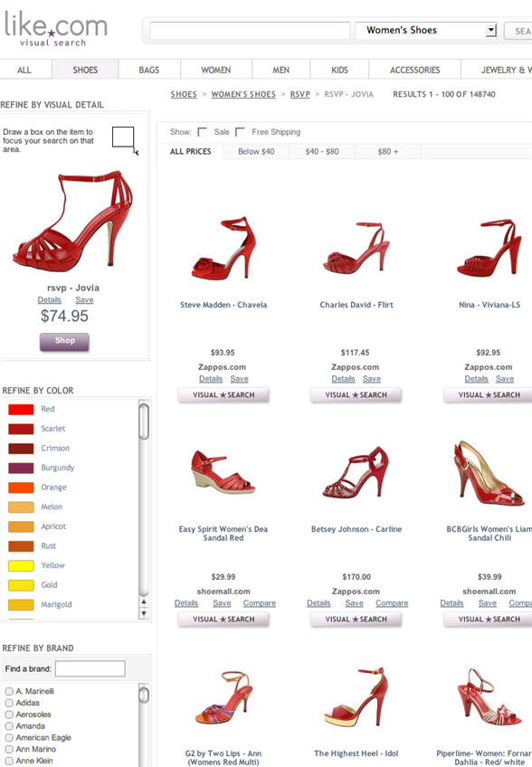Screen dimensions: 532x767
Task: Tick the Free Shipping checkbox
Action: pos(240,132)
